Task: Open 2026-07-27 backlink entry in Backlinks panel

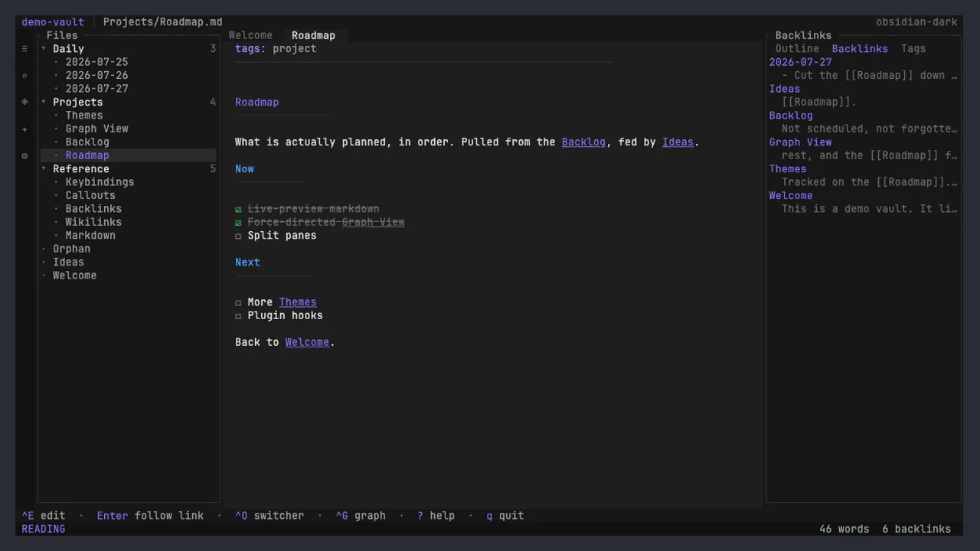Action: click(800, 62)
